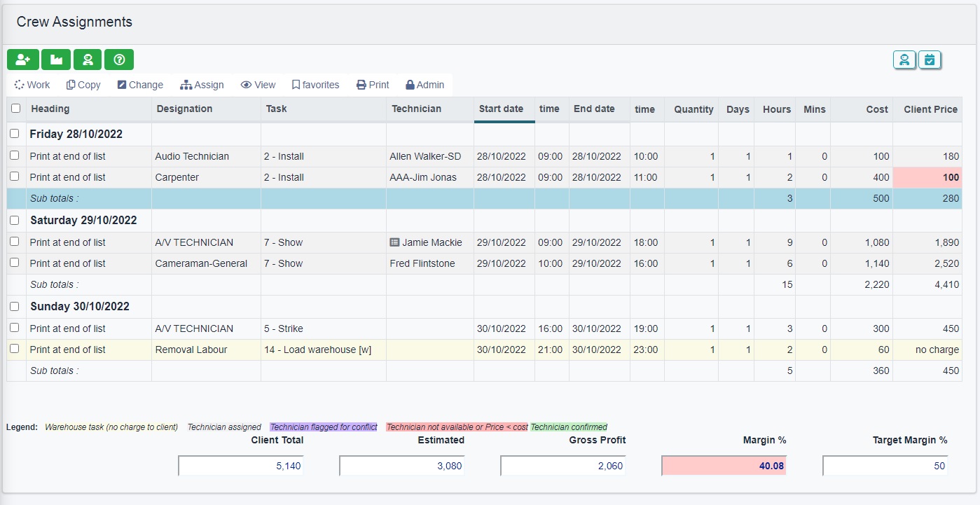980x505 pixels.
Task: Toggle the select-all checkbox in the header row
Action: (x=15, y=109)
